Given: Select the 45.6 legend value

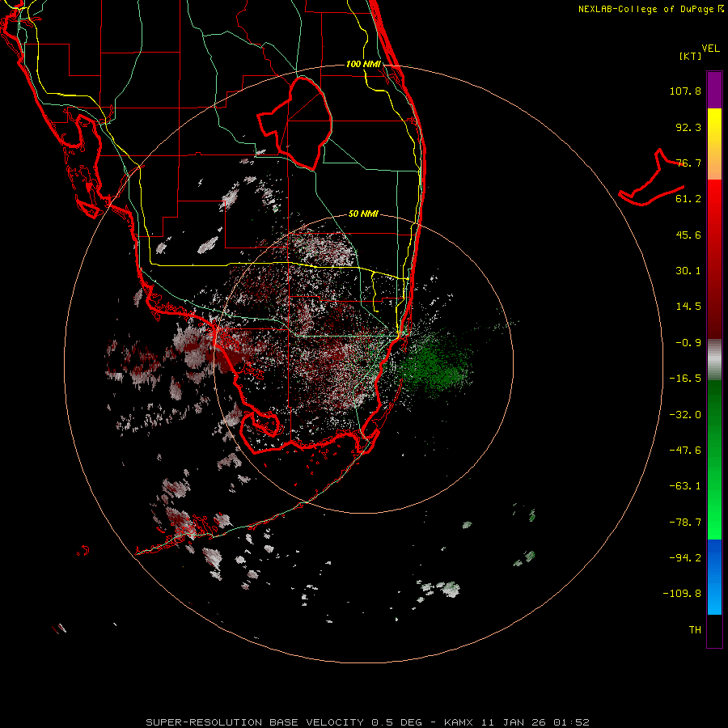Looking at the screenshot, I should pos(688,235).
